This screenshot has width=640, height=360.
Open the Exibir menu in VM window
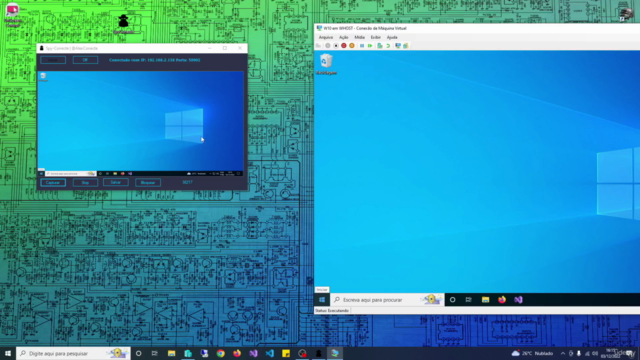click(x=376, y=37)
